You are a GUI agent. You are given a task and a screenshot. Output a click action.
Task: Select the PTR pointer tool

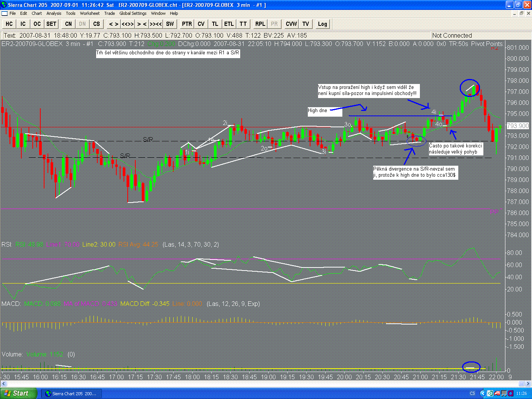click(187, 24)
